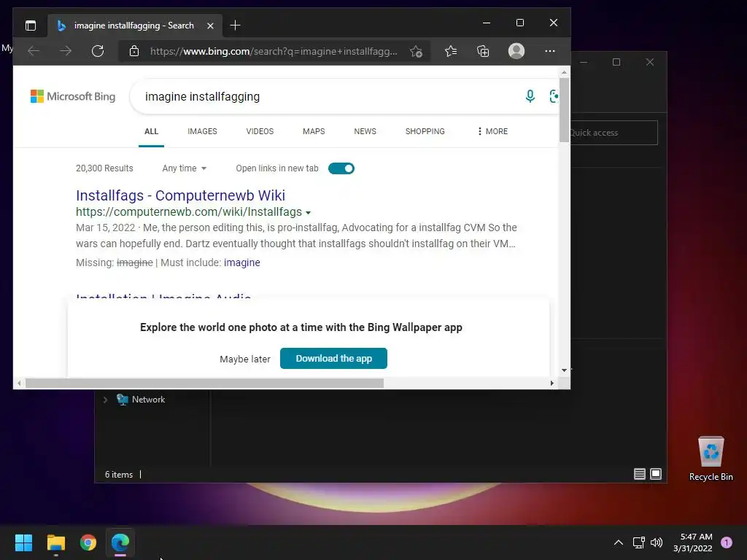747x560 pixels.
Task: Expand the MORE search categories menu
Action: tap(492, 131)
